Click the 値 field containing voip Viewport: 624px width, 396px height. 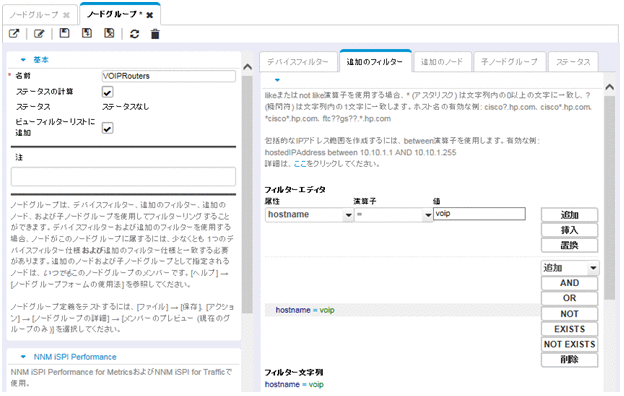pyautogui.click(x=479, y=214)
